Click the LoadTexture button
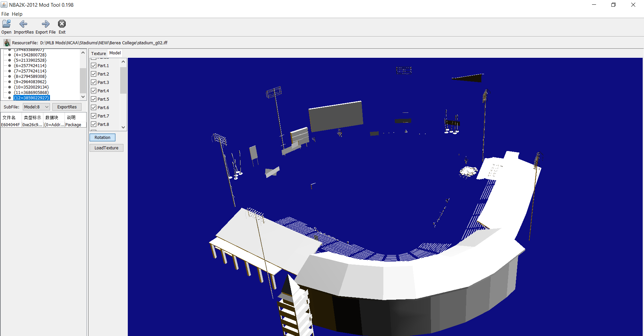This screenshot has height=336, width=644. tap(106, 148)
